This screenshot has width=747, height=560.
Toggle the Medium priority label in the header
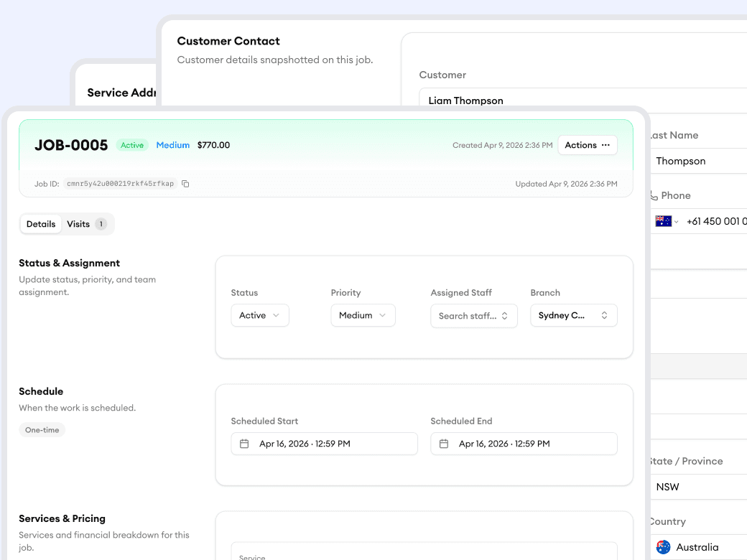pyautogui.click(x=172, y=145)
